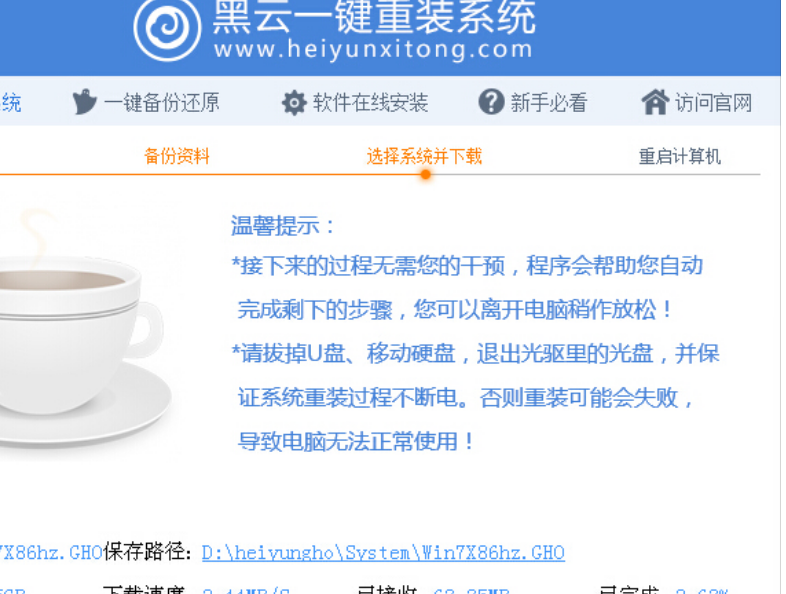786x594 pixels.
Task: Open the 一键备份还原 tab label
Action: (161, 103)
